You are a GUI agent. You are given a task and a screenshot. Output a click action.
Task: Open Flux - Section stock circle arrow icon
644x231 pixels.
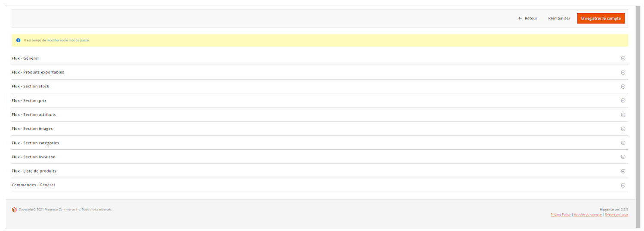point(622,86)
